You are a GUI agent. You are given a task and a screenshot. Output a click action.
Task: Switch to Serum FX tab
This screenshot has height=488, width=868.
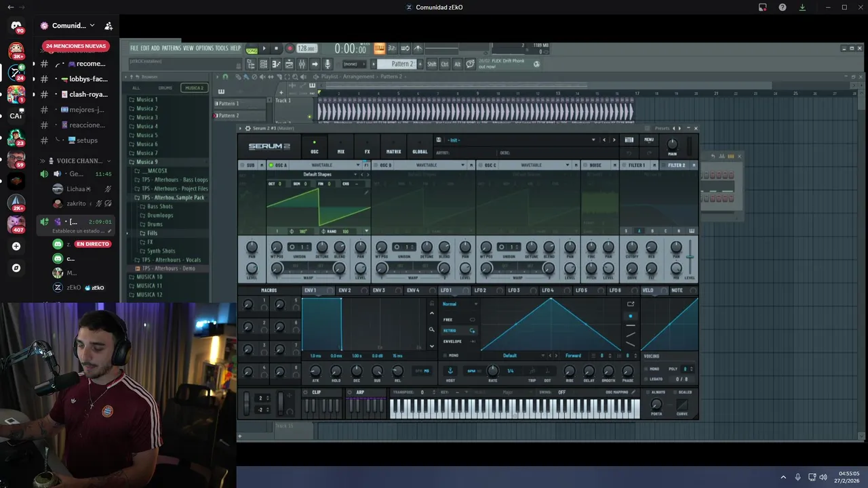[368, 147]
